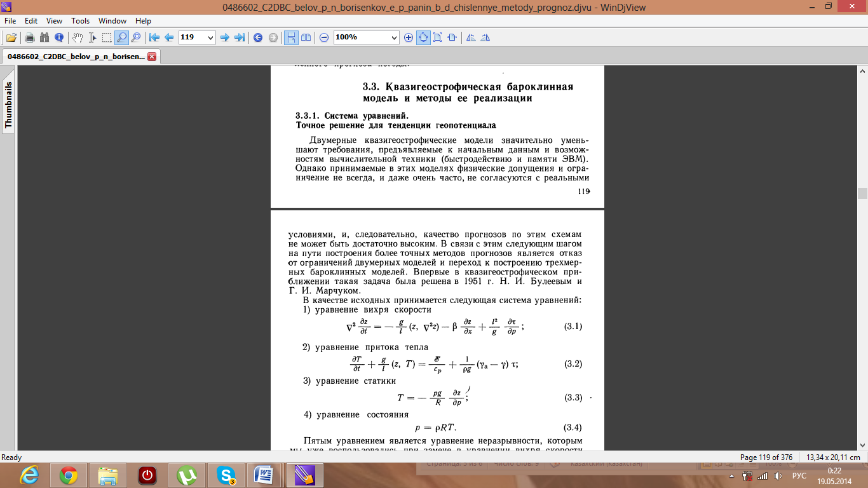Select the rectangular region select tool

(x=107, y=37)
